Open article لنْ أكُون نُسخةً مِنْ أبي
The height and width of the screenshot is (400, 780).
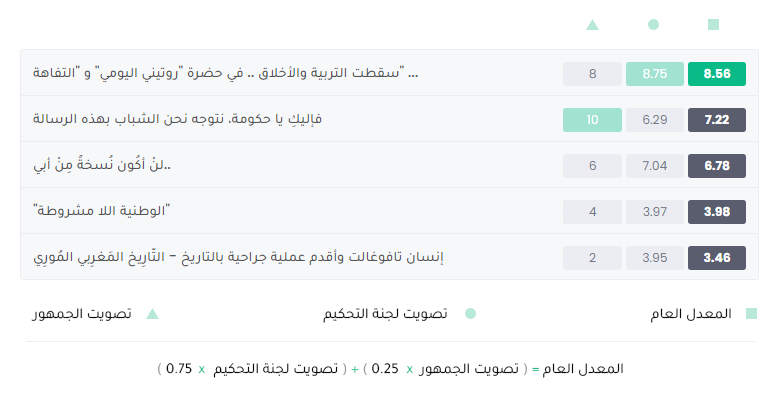pos(102,165)
